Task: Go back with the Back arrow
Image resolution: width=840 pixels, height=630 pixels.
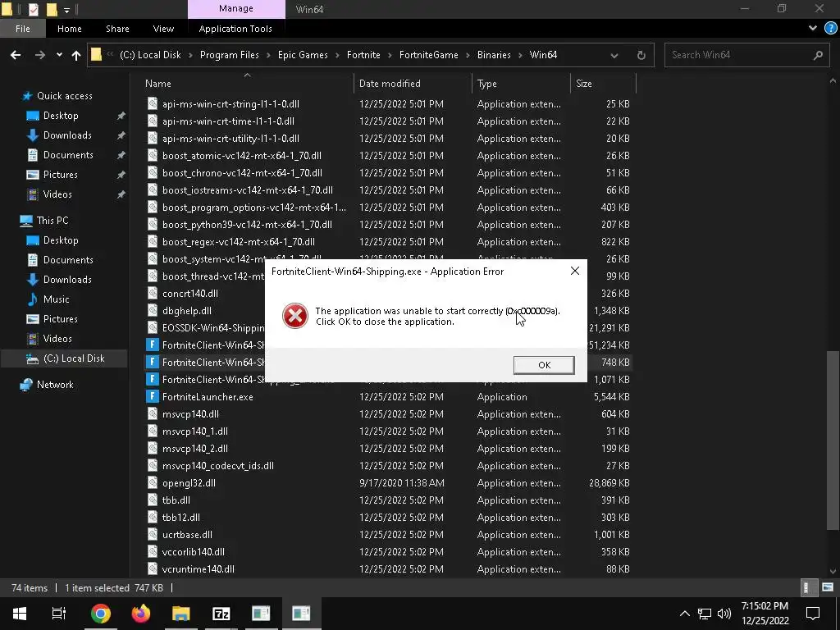Action: tap(16, 55)
